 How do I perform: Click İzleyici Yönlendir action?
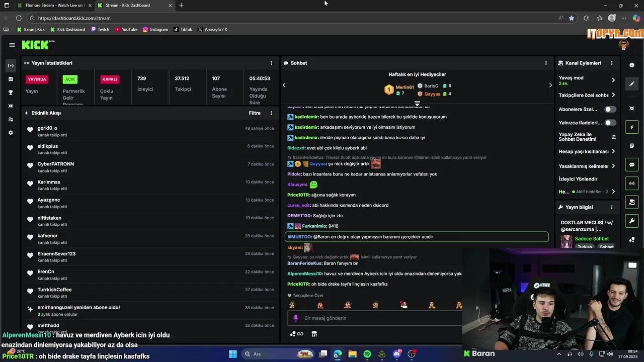pyautogui.click(x=578, y=179)
